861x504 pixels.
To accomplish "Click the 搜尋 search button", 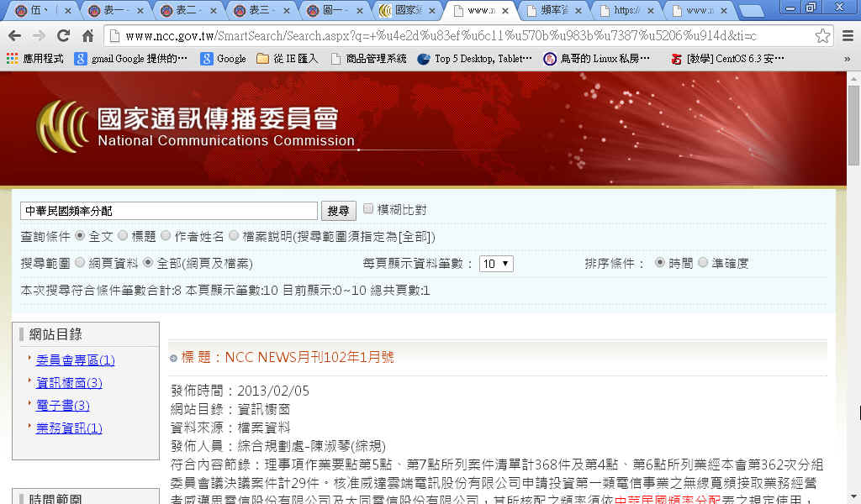I will pyautogui.click(x=338, y=211).
